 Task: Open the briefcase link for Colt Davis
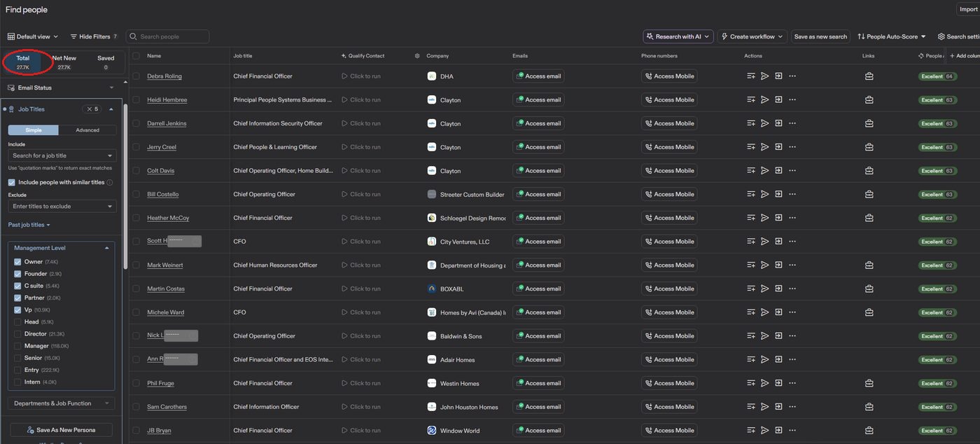coord(869,171)
